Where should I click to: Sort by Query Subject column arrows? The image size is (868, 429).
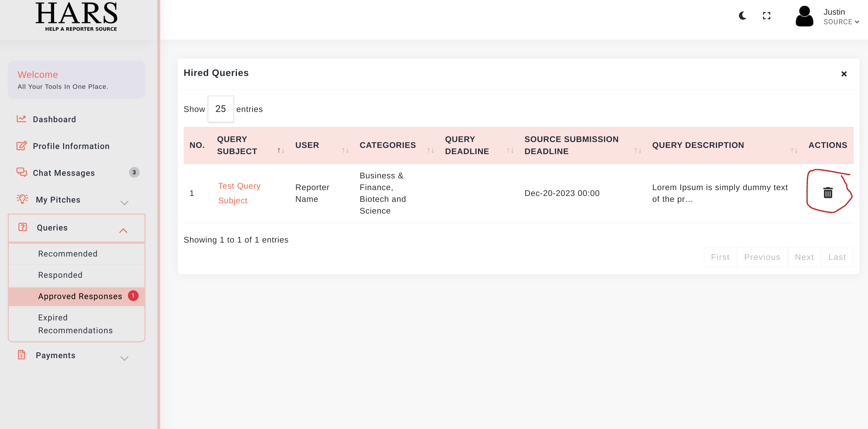click(281, 150)
